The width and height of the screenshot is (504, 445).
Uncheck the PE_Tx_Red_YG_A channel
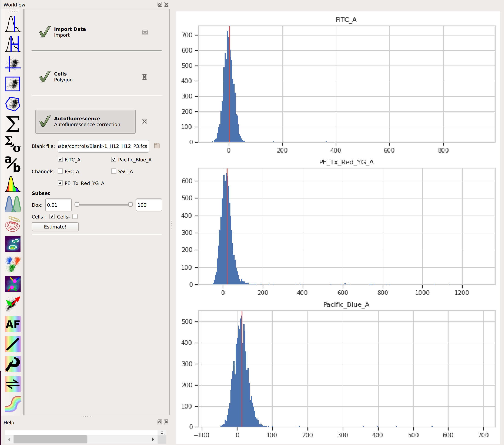pyautogui.click(x=60, y=183)
